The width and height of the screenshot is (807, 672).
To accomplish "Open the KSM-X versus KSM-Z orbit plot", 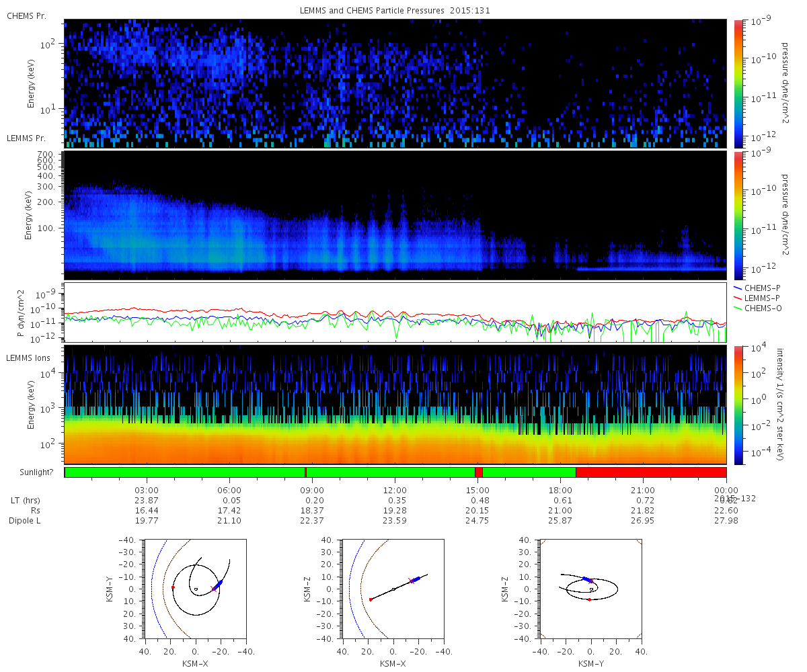I will [x=393, y=589].
